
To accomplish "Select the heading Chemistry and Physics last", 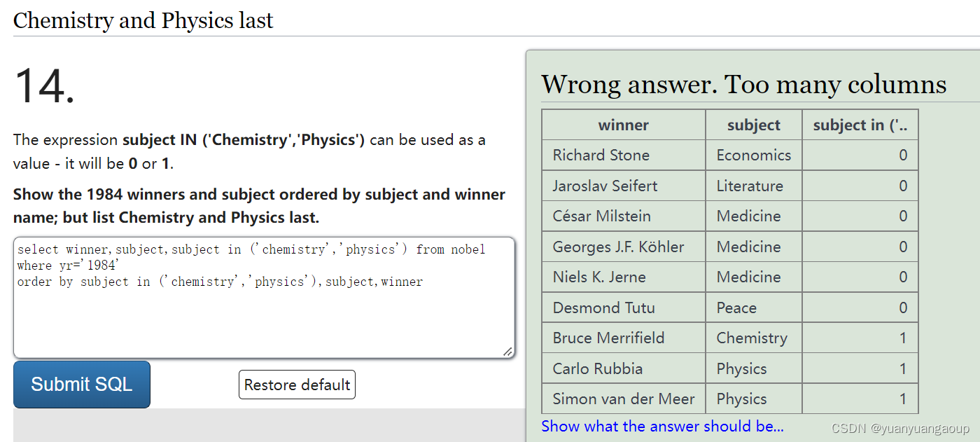I will (143, 20).
